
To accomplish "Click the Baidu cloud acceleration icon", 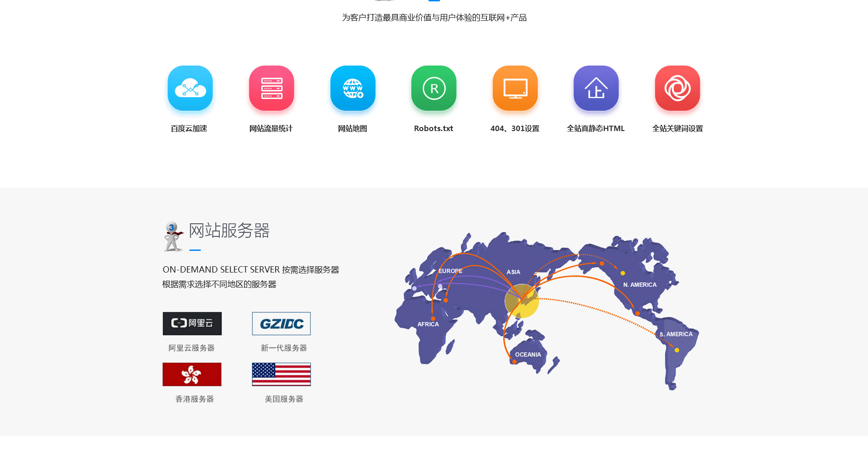I will tap(190, 88).
